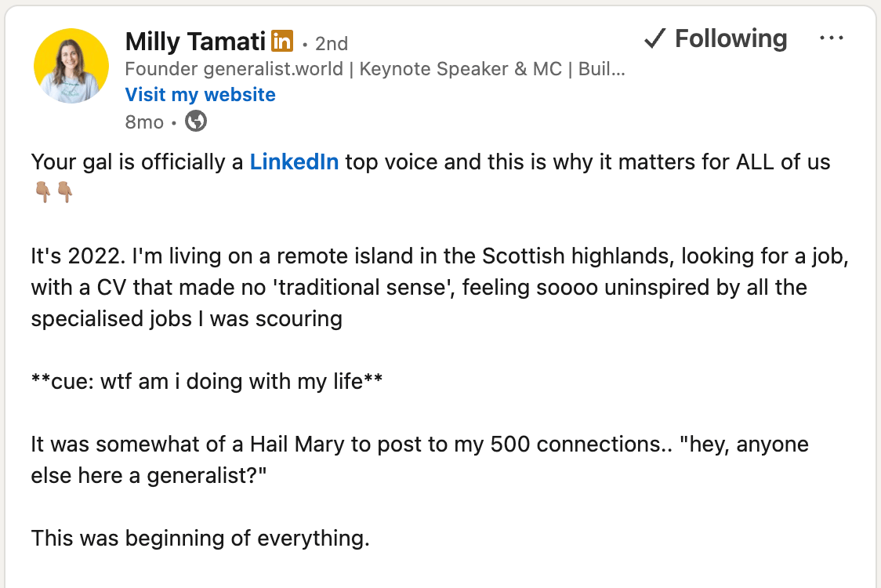Open the three-dot post options menu
Screen dimensions: 881x588
pos(831,38)
